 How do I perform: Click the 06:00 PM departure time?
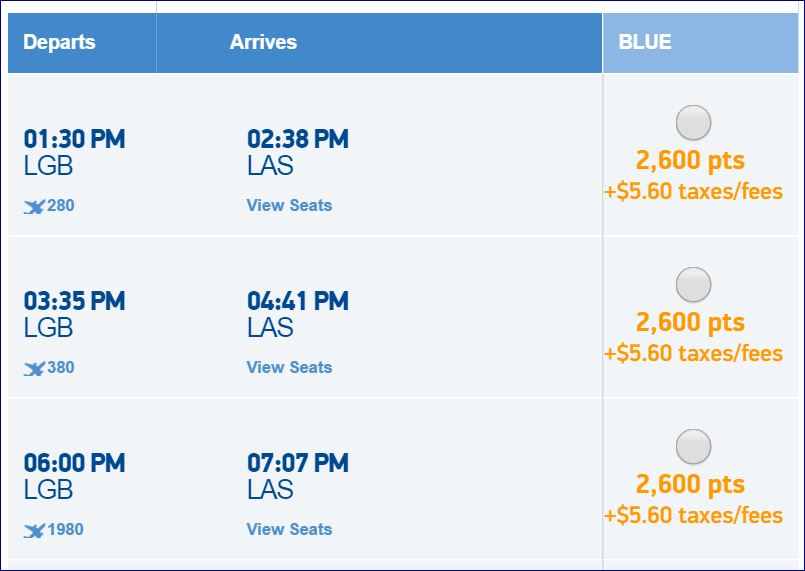tap(74, 463)
